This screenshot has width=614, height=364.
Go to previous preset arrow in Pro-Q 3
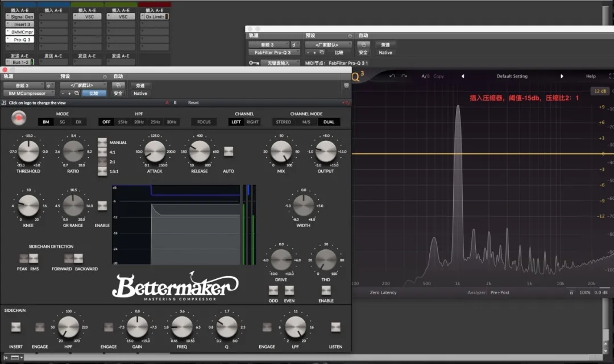coord(463,76)
